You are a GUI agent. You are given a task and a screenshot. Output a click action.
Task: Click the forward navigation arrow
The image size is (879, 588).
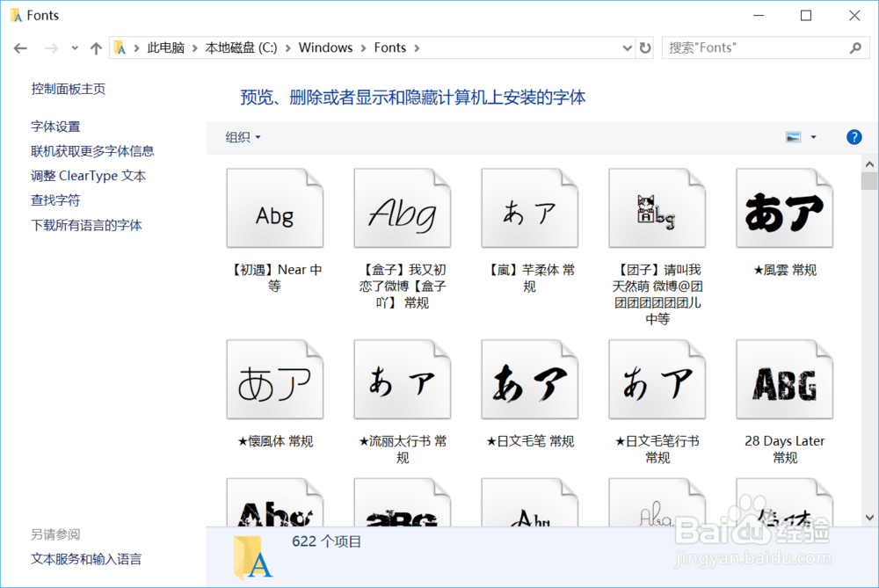click(51, 48)
